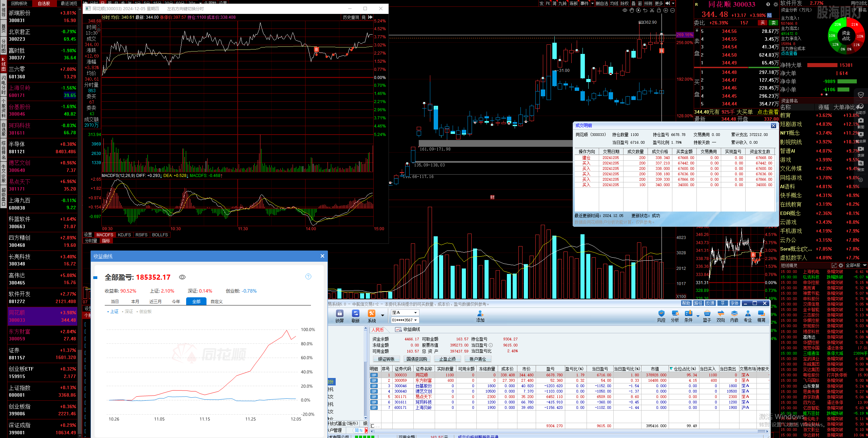Toggle the 深证 series in 收益曲线 legend
This screenshot has width=868, height=438.
(x=127, y=312)
